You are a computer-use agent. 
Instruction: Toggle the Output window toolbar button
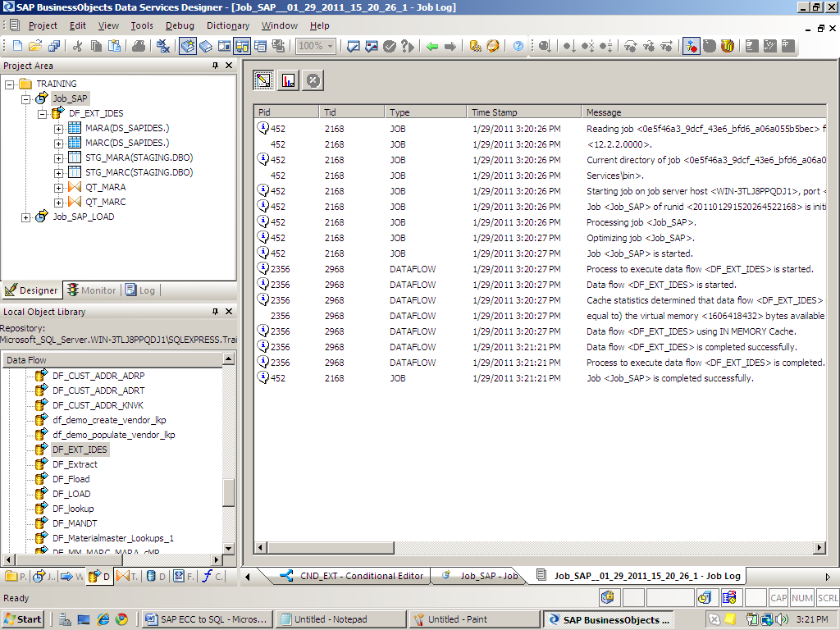[x=260, y=46]
